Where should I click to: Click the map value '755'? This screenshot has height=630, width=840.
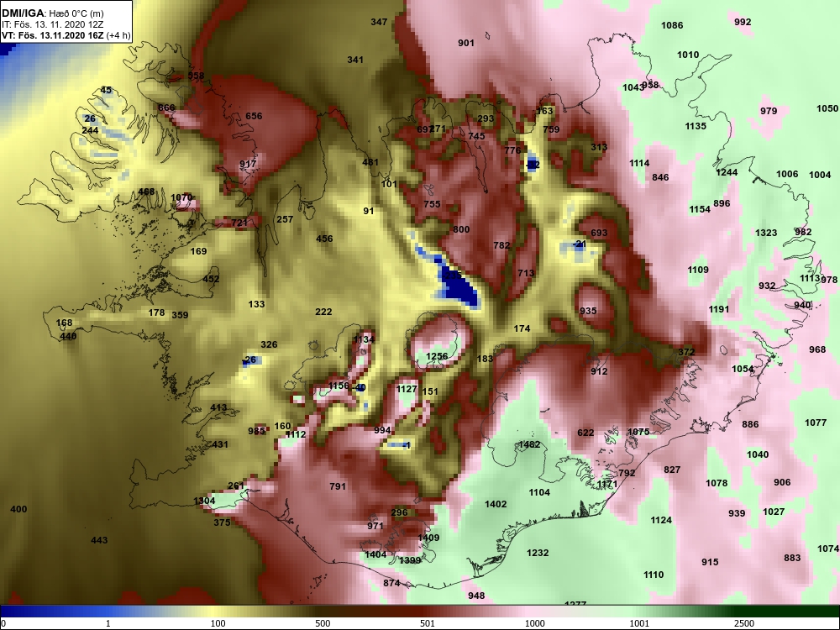[432, 204]
